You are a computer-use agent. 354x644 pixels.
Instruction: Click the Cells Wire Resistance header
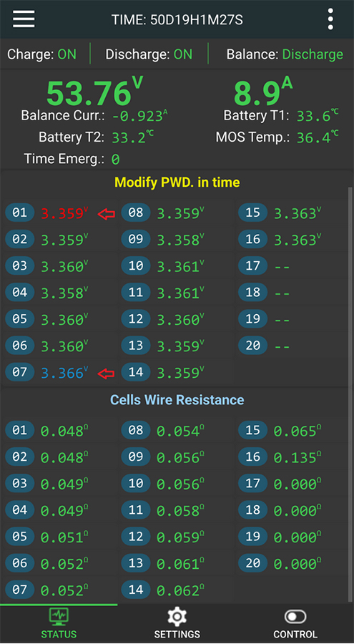coord(177,399)
